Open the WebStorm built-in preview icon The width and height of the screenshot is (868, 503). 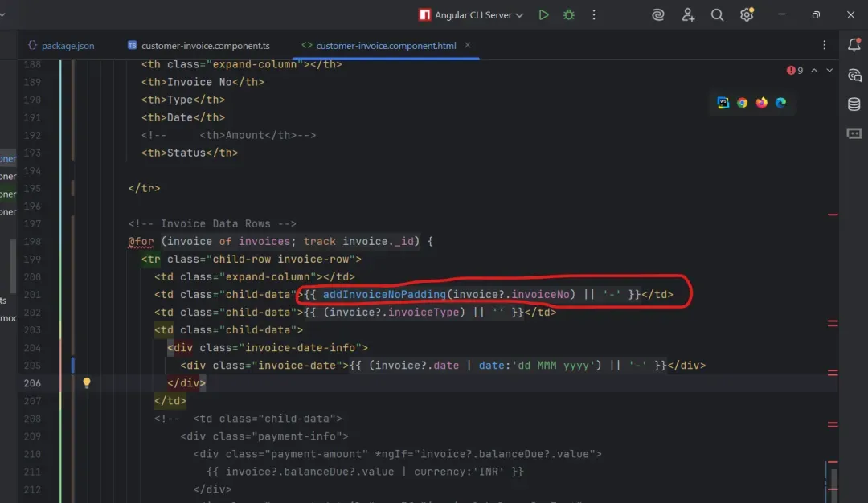[723, 103]
